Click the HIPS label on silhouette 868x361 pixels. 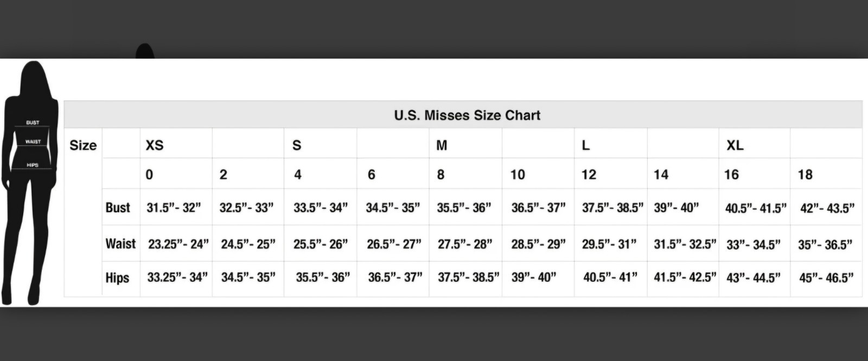coord(33,165)
